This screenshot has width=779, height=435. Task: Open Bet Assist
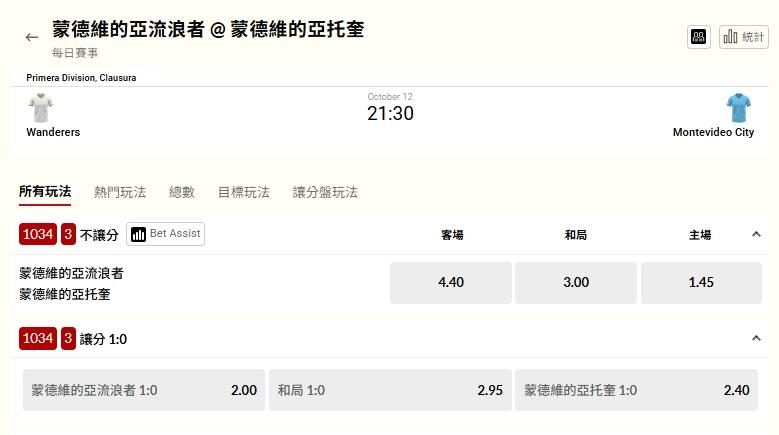pyautogui.click(x=166, y=234)
